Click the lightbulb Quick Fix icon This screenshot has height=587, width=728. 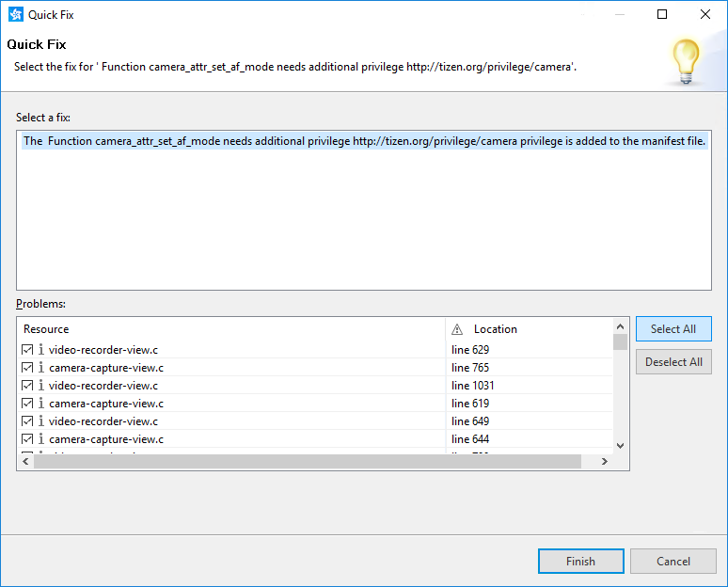point(686,59)
